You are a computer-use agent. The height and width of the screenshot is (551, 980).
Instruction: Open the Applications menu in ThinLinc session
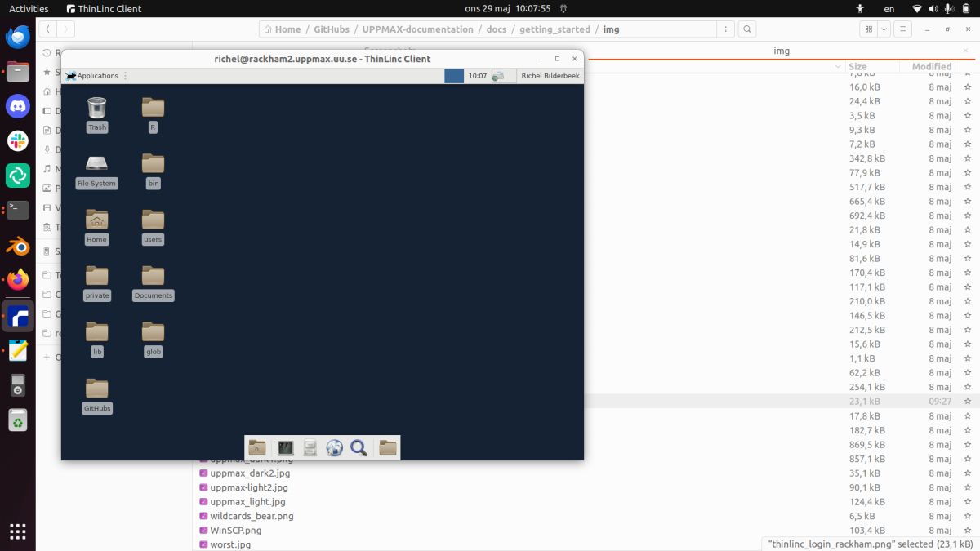[92, 76]
